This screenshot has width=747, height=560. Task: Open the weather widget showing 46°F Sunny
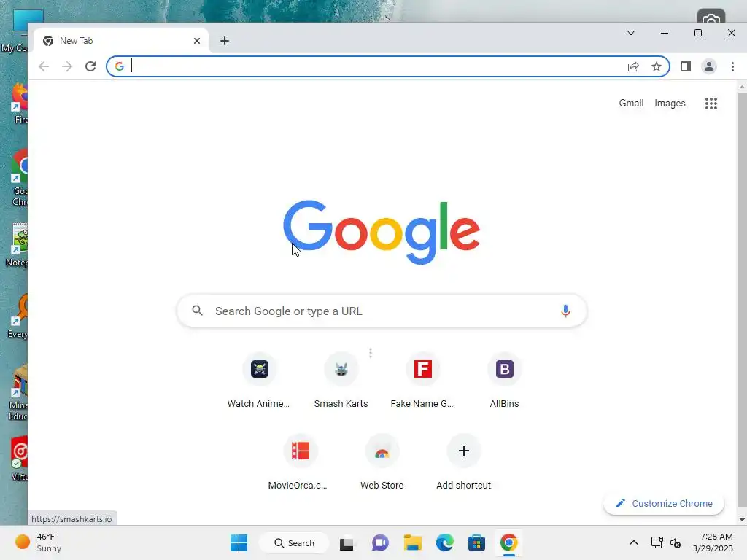pyautogui.click(x=39, y=542)
